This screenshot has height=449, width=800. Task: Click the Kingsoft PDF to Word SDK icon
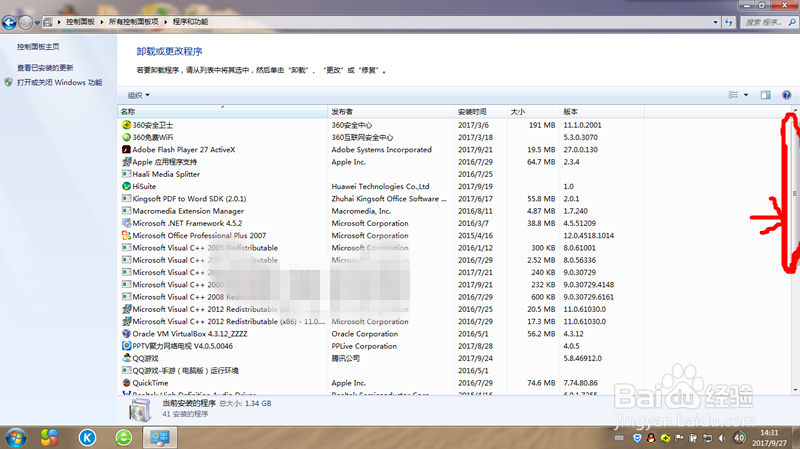tap(127, 198)
